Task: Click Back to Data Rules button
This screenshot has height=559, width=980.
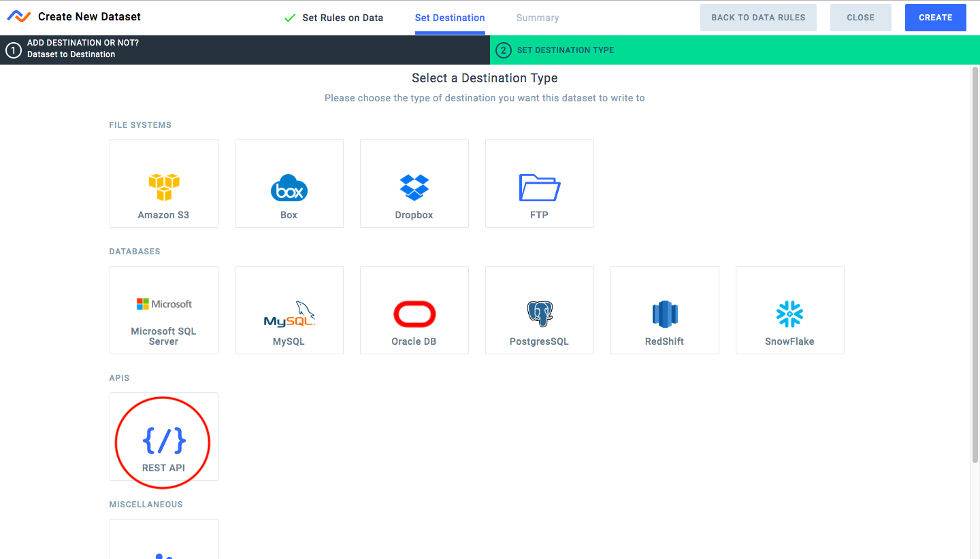Action: pos(758,18)
